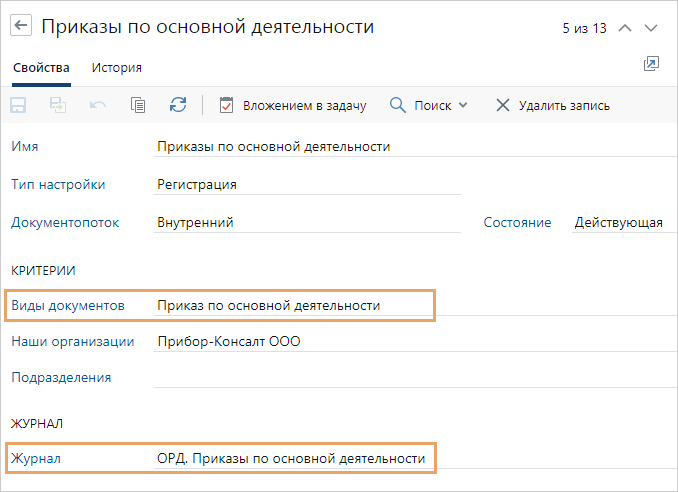Click the Save record icon
The width and height of the screenshot is (678, 492).
tap(19, 105)
